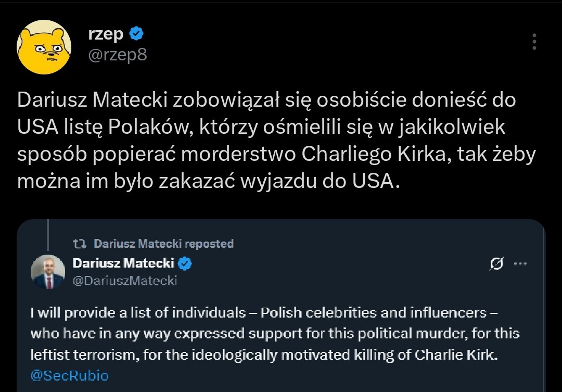This screenshot has height=392, width=562.
Task: Click the rzep display name
Action: [106, 34]
